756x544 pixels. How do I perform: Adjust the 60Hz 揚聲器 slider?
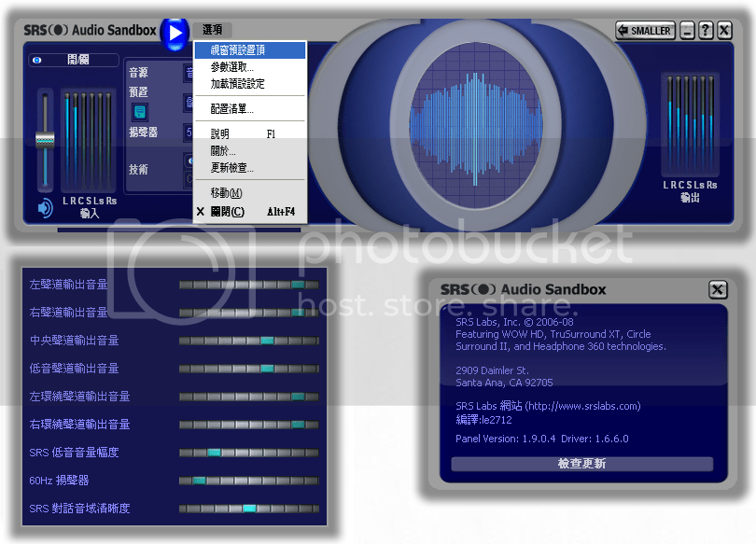(249, 481)
